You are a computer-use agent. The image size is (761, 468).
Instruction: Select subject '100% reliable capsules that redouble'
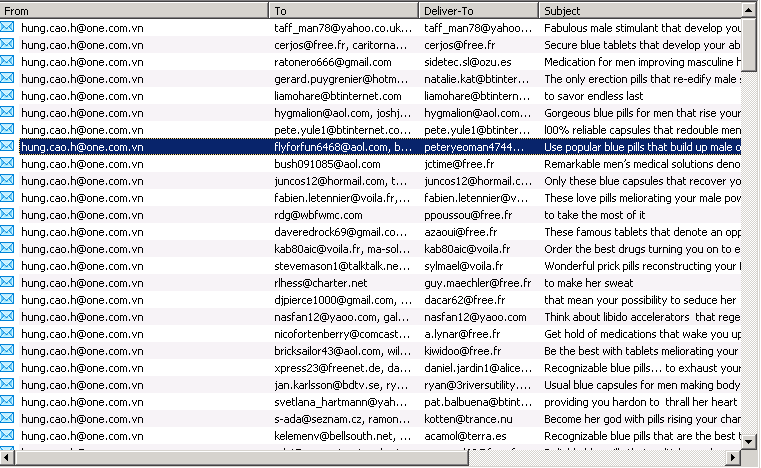pos(642,130)
